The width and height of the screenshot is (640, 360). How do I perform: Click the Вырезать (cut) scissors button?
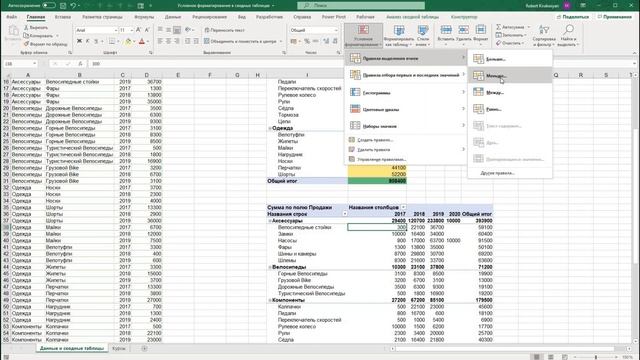pos(36,28)
